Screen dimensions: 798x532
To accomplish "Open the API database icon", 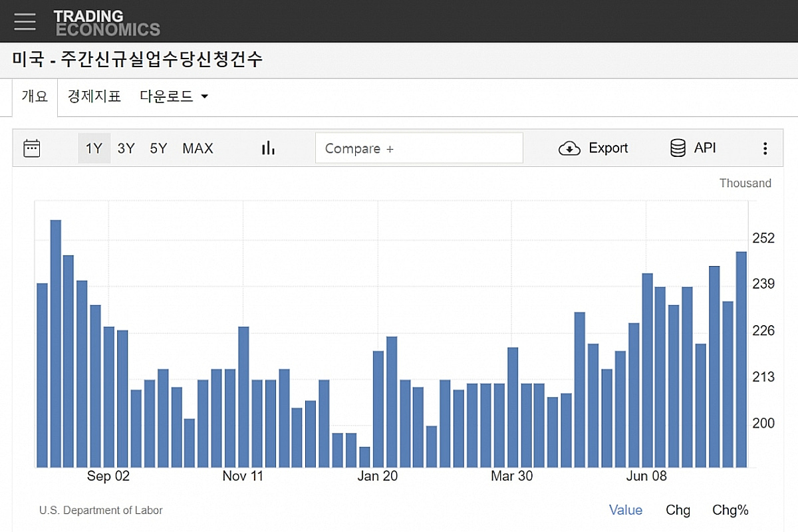I will point(678,148).
